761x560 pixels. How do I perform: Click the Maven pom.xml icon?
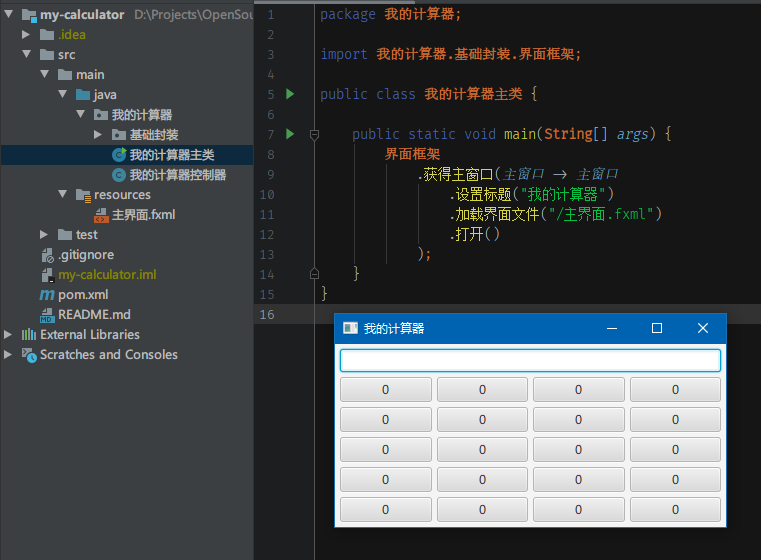pyautogui.click(x=47, y=295)
